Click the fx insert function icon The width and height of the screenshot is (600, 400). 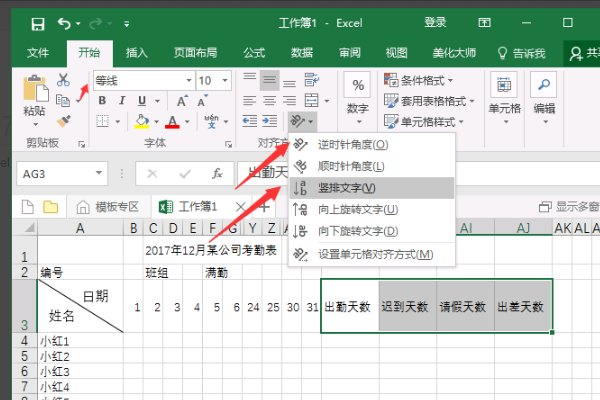(217, 174)
